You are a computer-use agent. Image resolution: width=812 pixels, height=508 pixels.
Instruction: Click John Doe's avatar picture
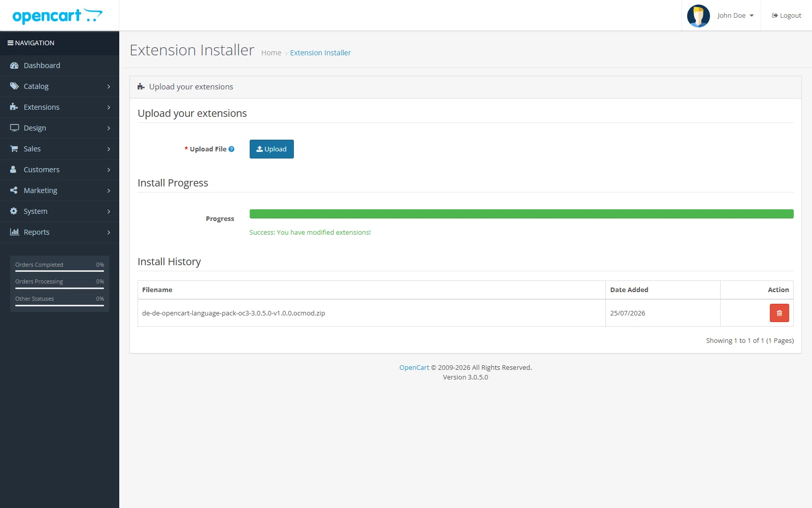(698, 16)
